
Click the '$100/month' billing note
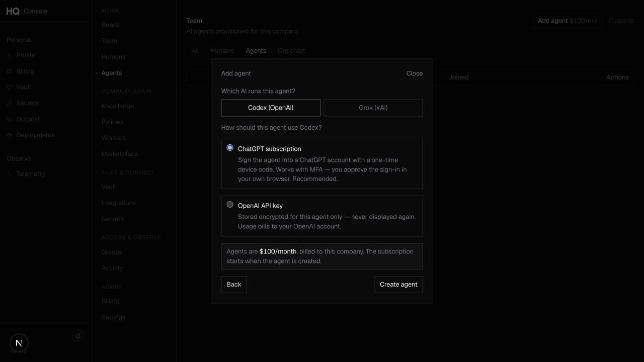278,252
